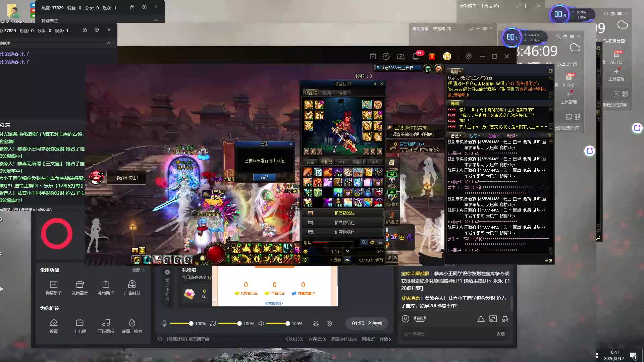Click the 奖励明细 reward details link
Image resolution: width=644 pixels, height=362 pixels.
point(274,303)
